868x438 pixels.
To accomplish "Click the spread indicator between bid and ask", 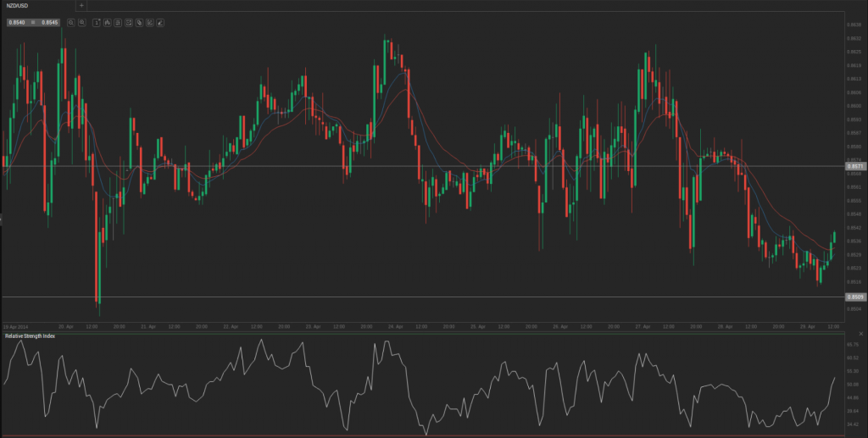I will click(x=34, y=22).
